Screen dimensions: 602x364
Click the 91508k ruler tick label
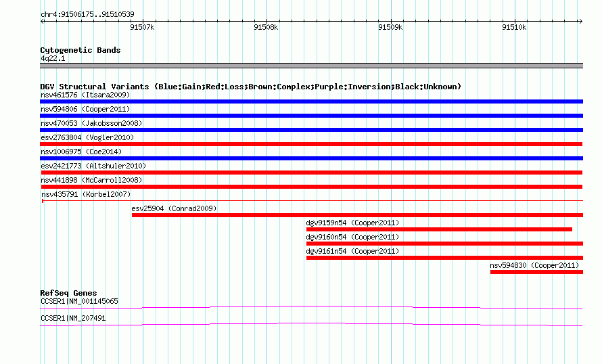coord(266,27)
